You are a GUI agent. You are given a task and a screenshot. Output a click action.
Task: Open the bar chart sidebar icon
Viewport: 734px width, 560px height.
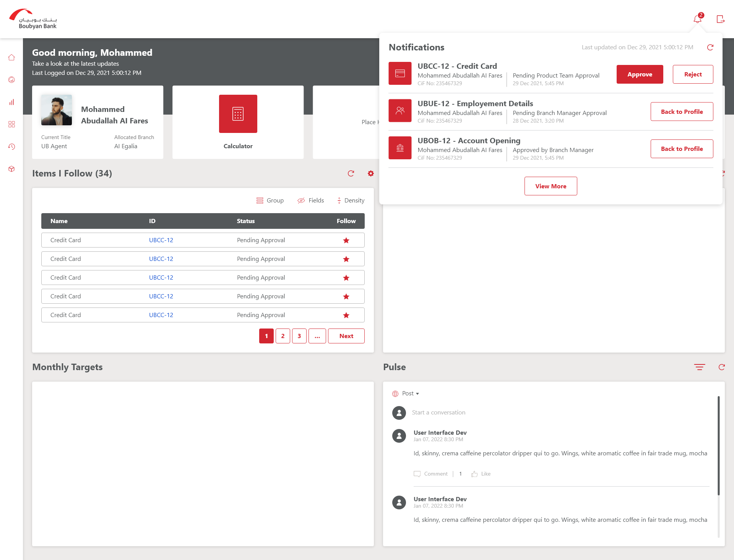(11, 102)
